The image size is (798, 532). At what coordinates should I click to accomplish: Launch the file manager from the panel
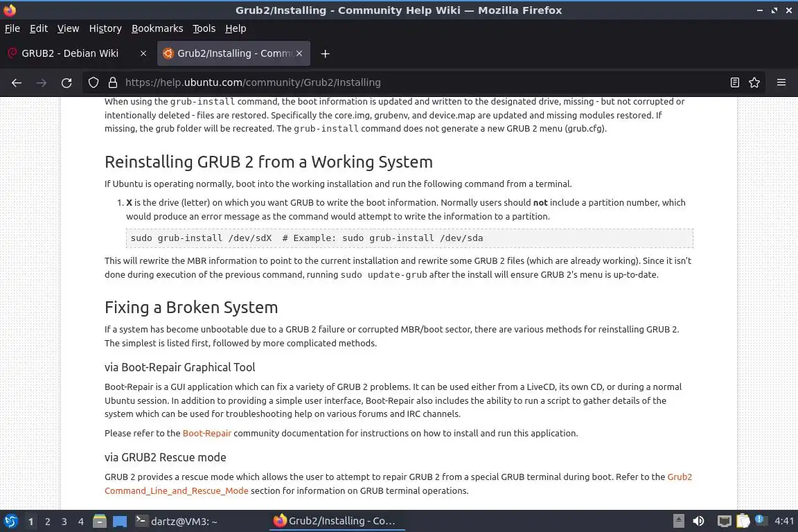point(100,521)
